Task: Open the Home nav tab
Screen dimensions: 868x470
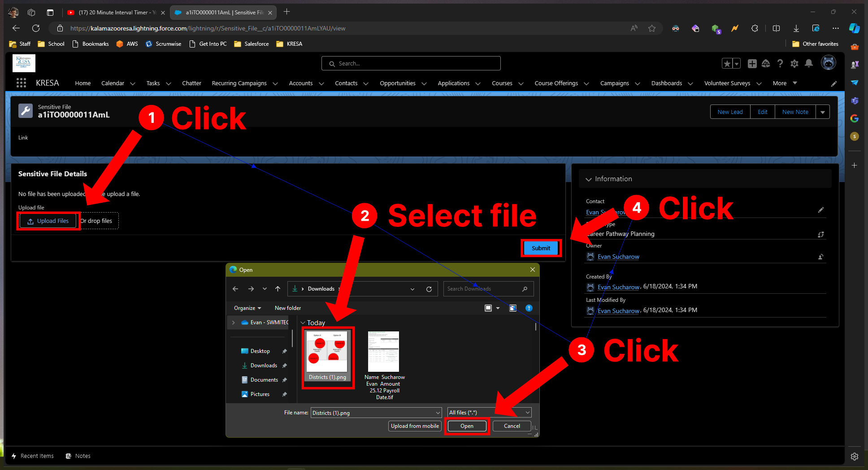Action: (83, 83)
